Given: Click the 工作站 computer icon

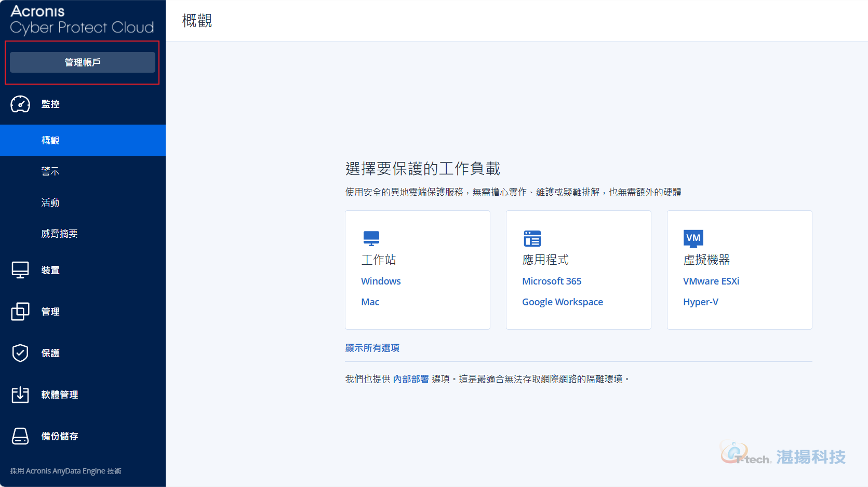Looking at the screenshot, I should point(371,238).
